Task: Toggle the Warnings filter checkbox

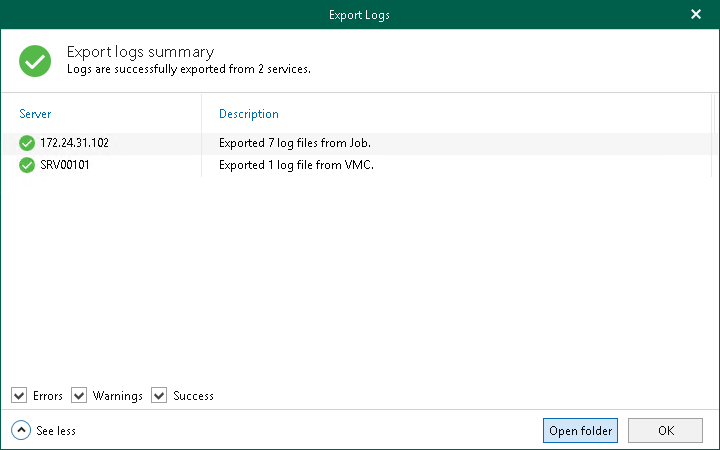Action: [x=79, y=396]
